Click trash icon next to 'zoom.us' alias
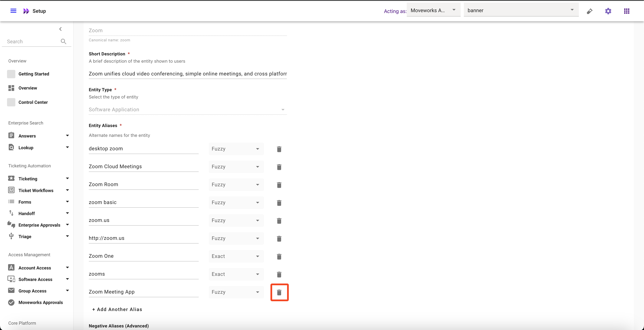The width and height of the screenshot is (644, 330). [x=279, y=221]
